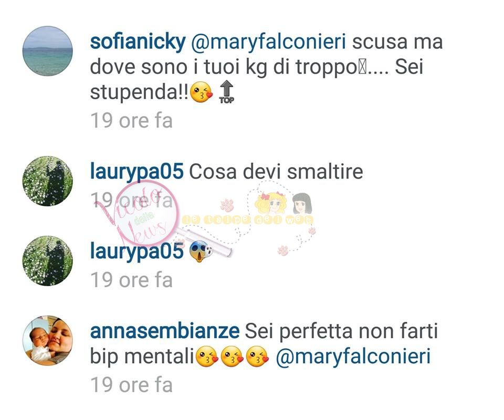The width and height of the screenshot is (504, 420).
Task: Tap the pink Vicolo delle News watermark
Action: point(141,214)
